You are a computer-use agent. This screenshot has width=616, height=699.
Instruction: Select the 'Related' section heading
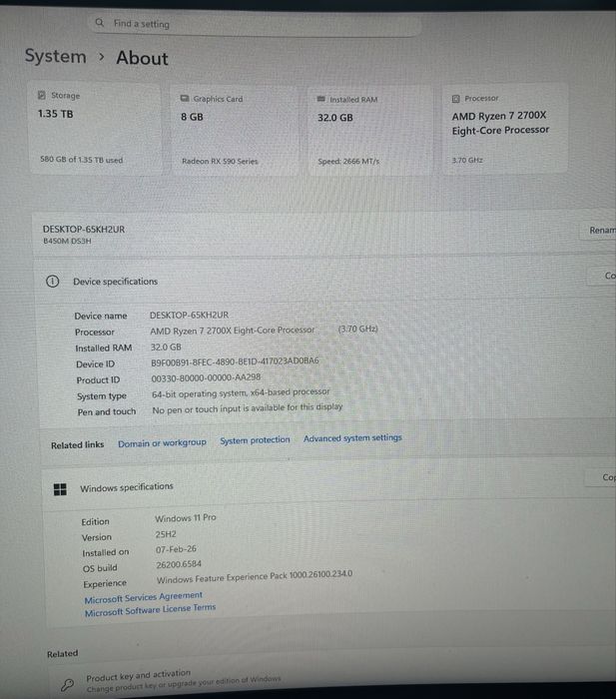click(x=63, y=653)
